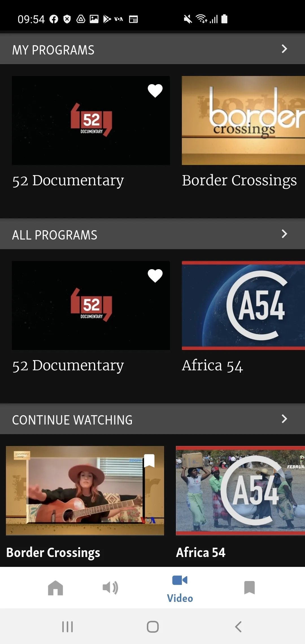305x644 pixels.
Task: Open the Continue Watching header
Action: [x=152, y=419]
